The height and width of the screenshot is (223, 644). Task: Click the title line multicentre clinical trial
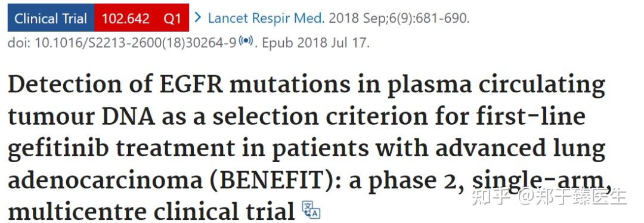(x=151, y=212)
